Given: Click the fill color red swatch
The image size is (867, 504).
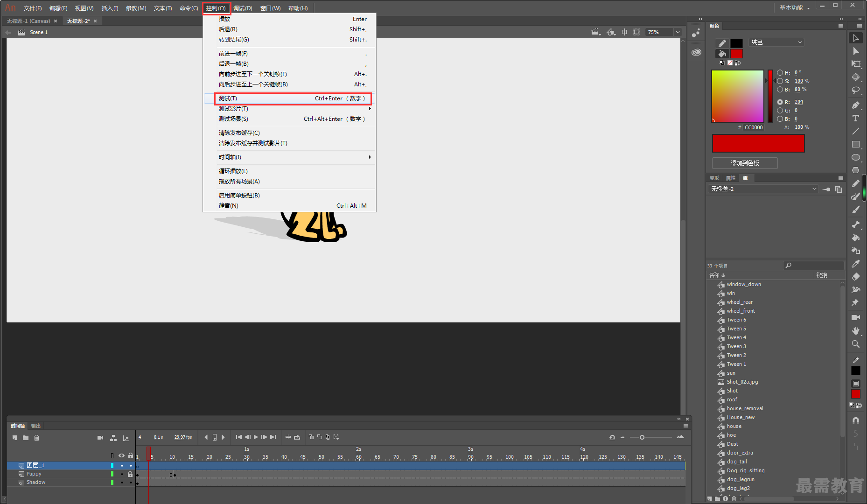Looking at the screenshot, I should coord(736,54).
